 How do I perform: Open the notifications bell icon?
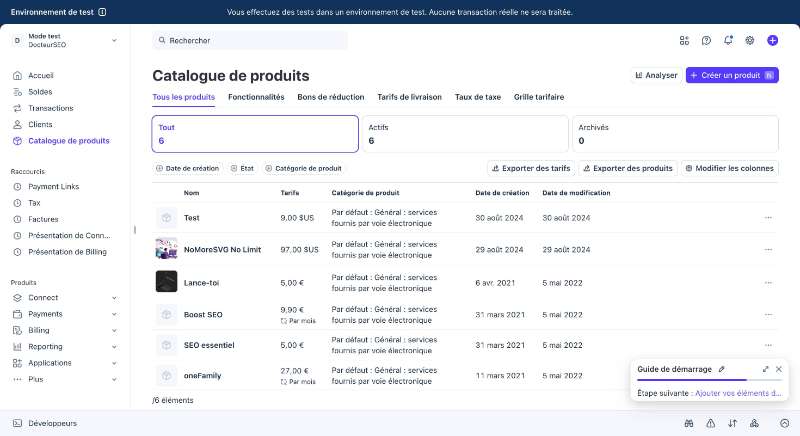[x=728, y=40]
